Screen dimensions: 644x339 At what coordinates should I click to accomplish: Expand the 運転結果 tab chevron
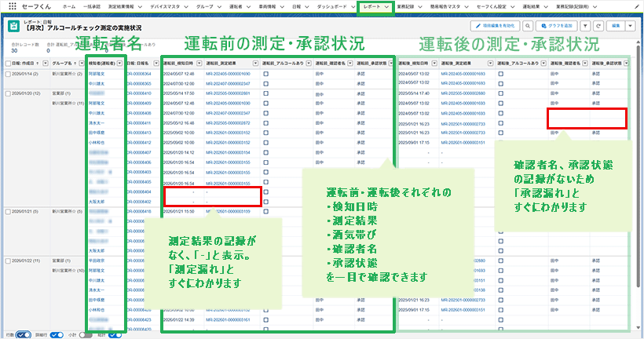click(x=546, y=6)
